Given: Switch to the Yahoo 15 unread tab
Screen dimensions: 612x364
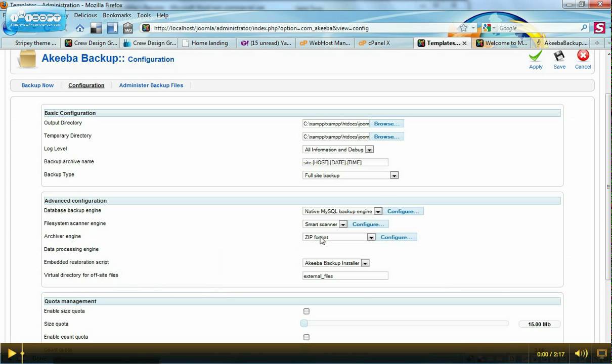Looking at the screenshot, I should click(266, 43).
